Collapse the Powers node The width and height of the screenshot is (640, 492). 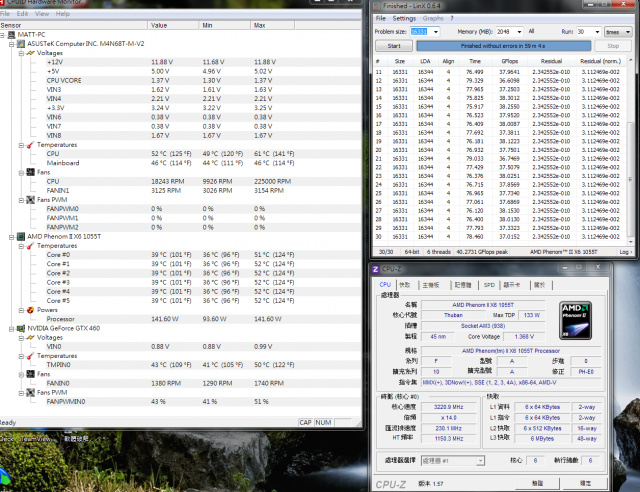click(x=21, y=310)
